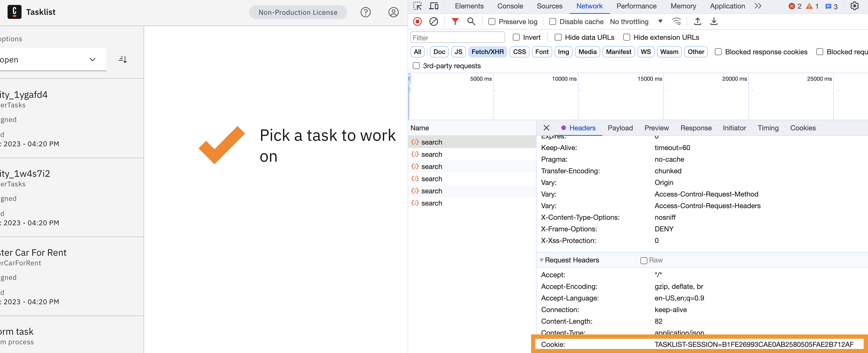Toggle the network filter funnel icon
The width and height of the screenshot is (868, 353).
pyautogui.click(x=455, y=21)
